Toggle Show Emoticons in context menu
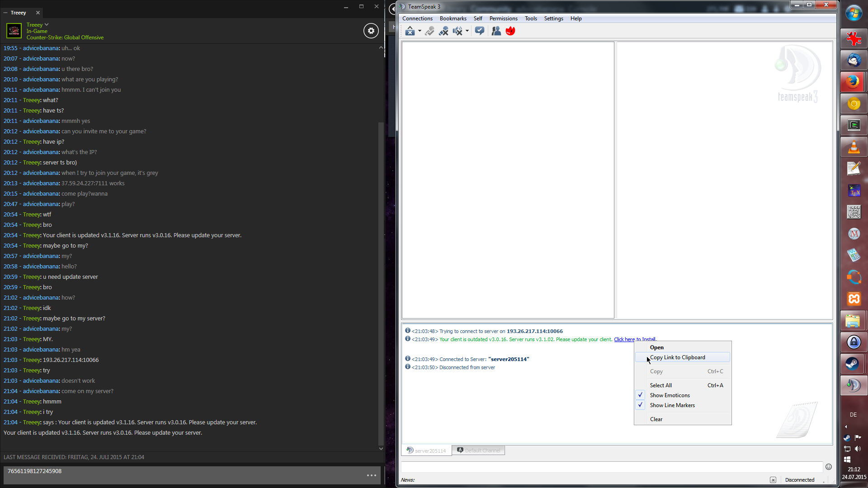The image size is (868, 488). pos(670,395)
